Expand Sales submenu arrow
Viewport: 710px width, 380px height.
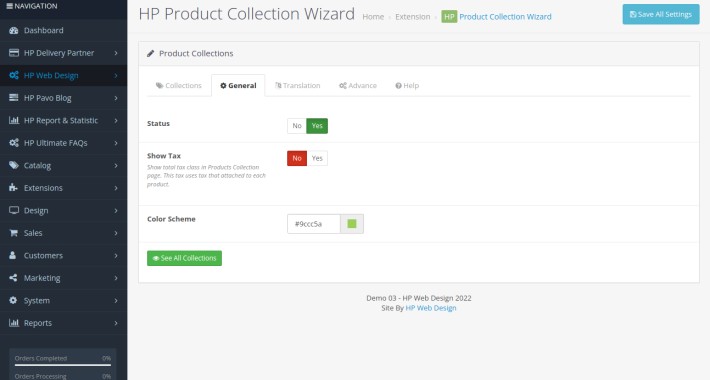click(x=116, y=233)
